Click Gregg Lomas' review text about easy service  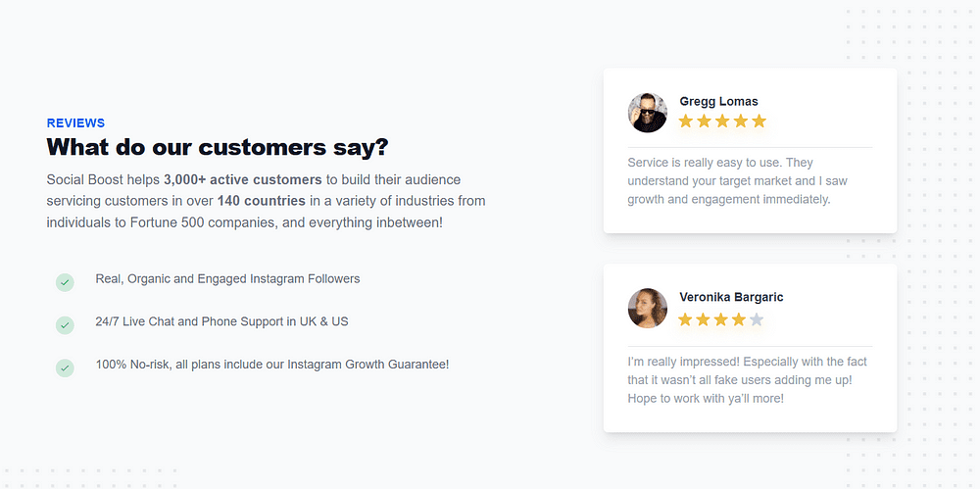pos(738,181)
